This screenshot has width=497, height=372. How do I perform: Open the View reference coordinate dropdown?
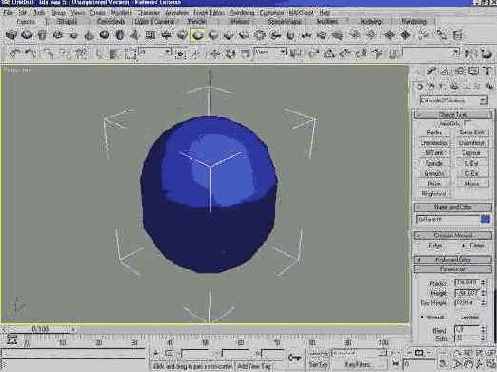(x=270, y=52)
